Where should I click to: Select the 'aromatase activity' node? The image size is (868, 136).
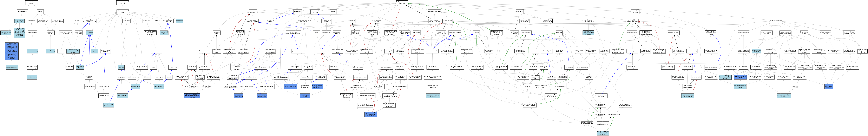pyautogui.click(x=12, y=67)
